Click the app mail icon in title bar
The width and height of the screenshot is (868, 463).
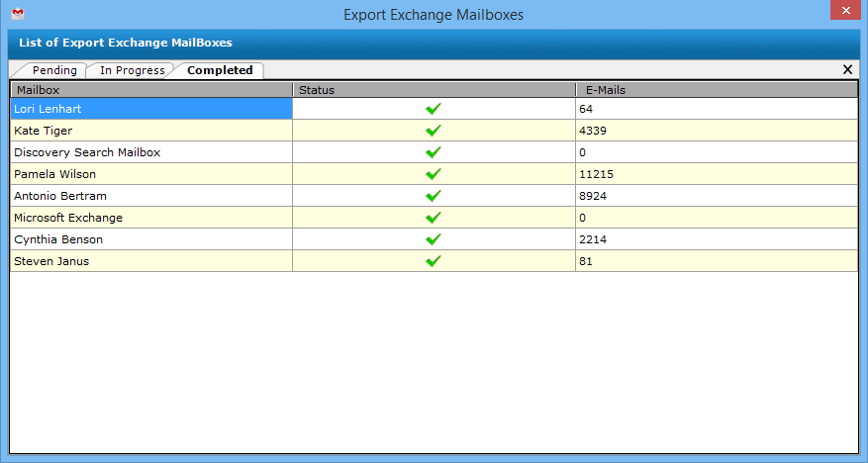click(x=18, y=13)
